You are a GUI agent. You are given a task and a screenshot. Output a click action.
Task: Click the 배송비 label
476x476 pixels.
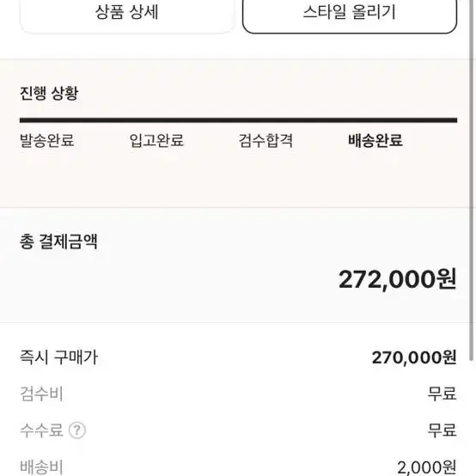41,467
